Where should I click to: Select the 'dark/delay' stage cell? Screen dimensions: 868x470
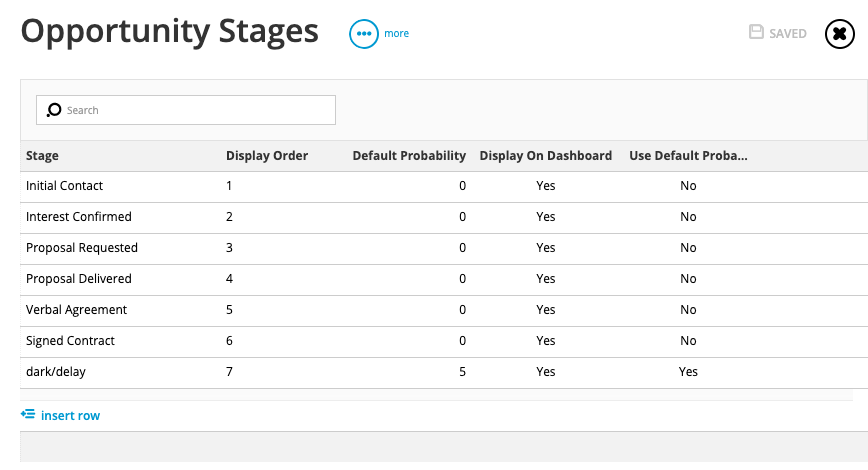(56, 371)
